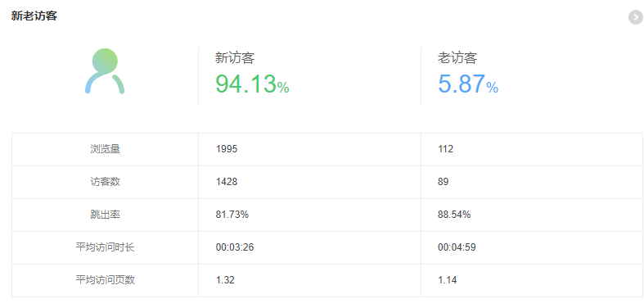
Task: Select the green 94.13% new visitor figure
Action: 252,84
